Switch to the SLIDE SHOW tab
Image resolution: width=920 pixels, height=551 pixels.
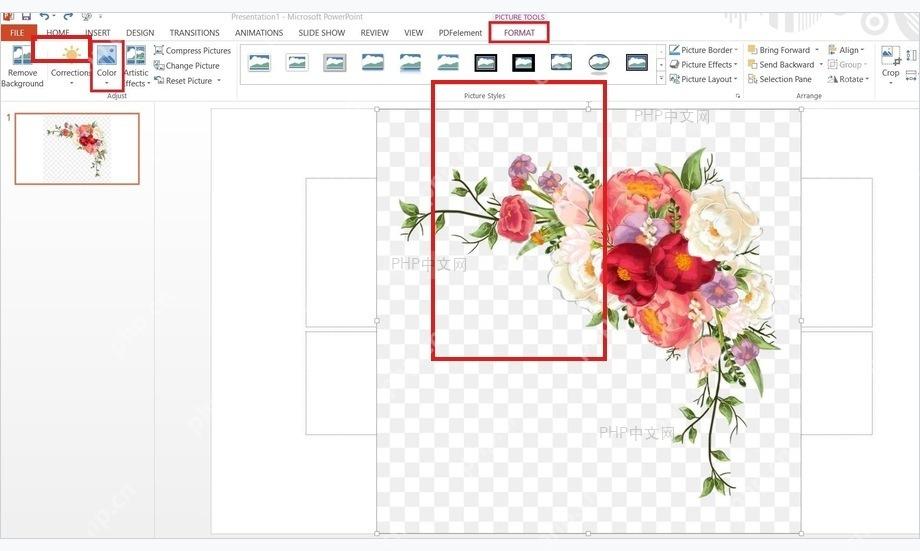click(x=322, y=33)
